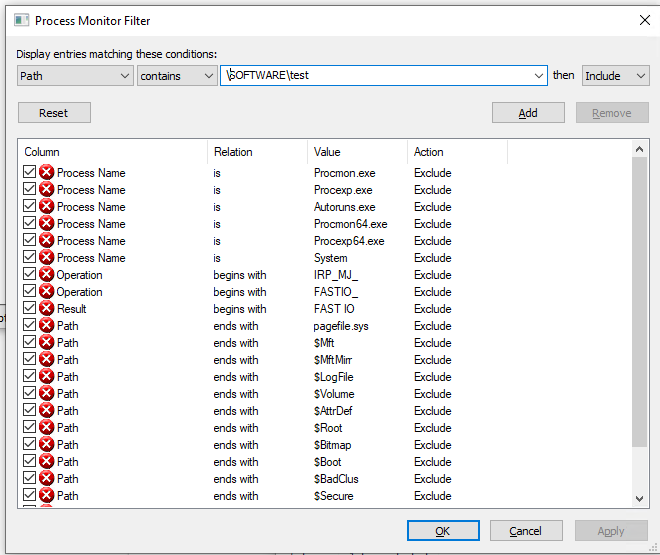
Task: Disable the $Bitmap path filter checkbox
Action: (29, 443)
